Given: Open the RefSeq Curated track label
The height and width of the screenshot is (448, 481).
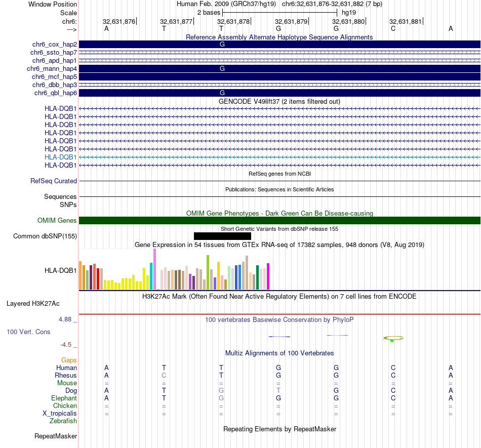Looking at the screenshot, I should coord(54,181).
